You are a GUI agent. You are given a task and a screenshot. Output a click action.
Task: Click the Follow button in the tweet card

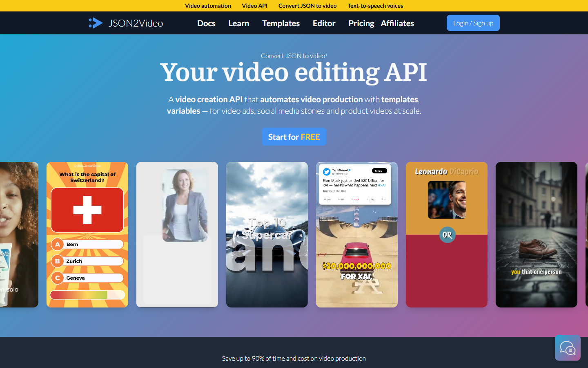tap(379, 171)
